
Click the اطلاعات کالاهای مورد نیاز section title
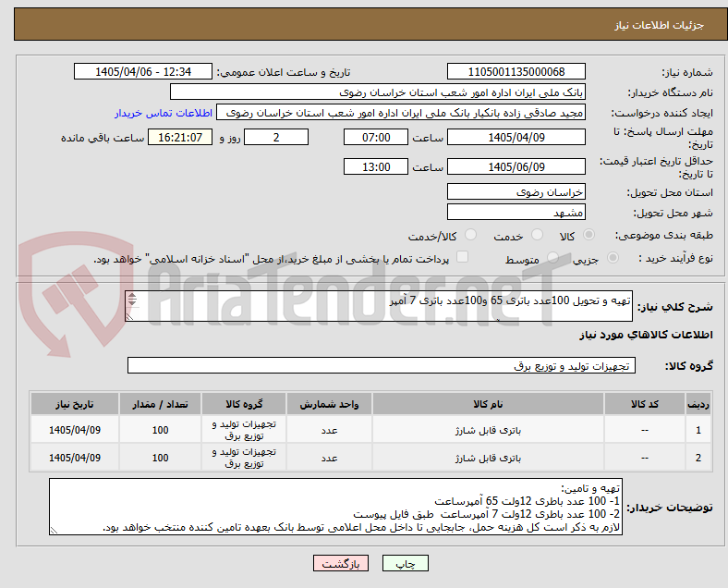[646, 335]
